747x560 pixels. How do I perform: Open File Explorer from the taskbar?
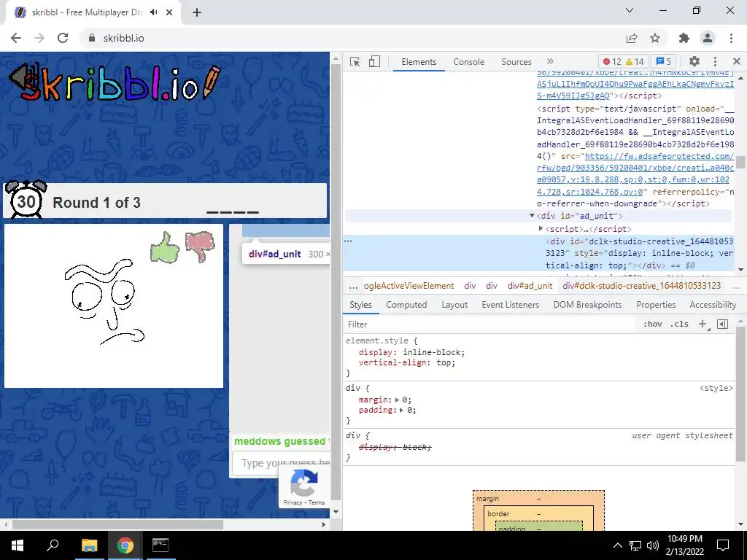point(89,545)
